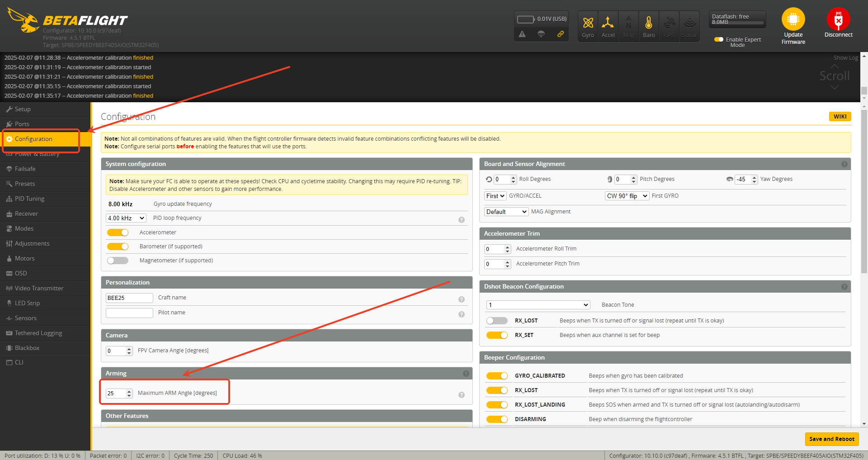Open the PID Tuning tab
Image resolution: width=868 pixels, height=460 pixels.
[45, 199]
